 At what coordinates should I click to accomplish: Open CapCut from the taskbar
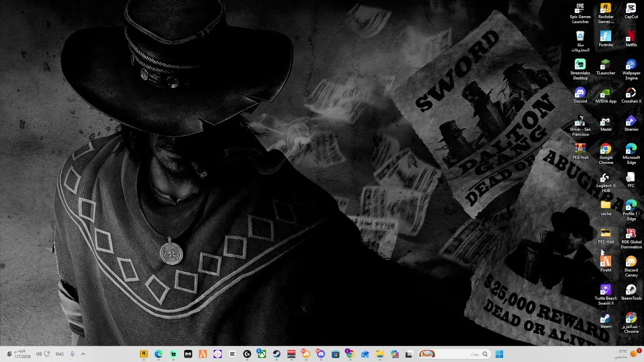232,354
